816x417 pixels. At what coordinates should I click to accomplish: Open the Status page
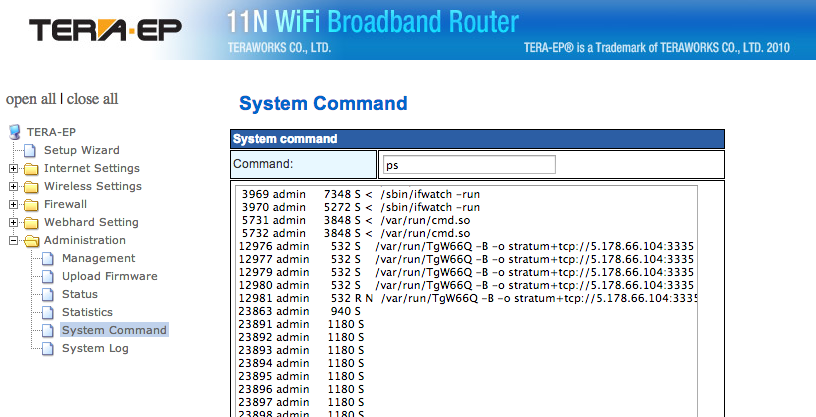point(80,295)
